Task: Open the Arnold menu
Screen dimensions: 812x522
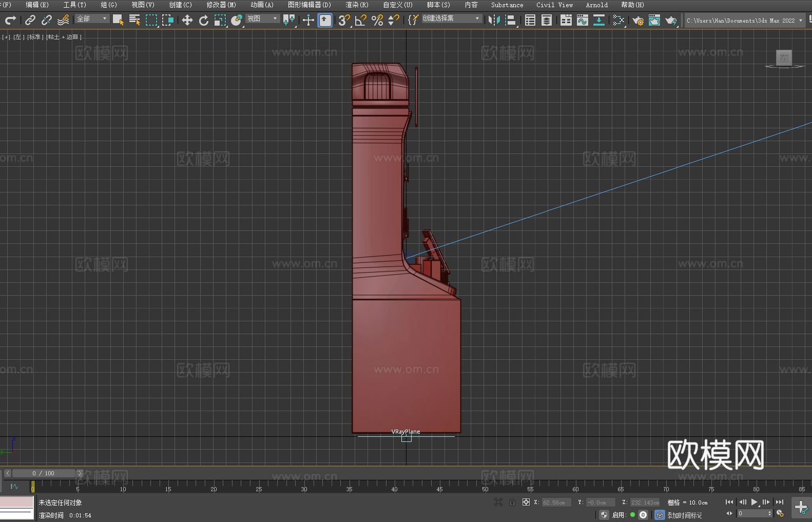Action: [596, 5]
